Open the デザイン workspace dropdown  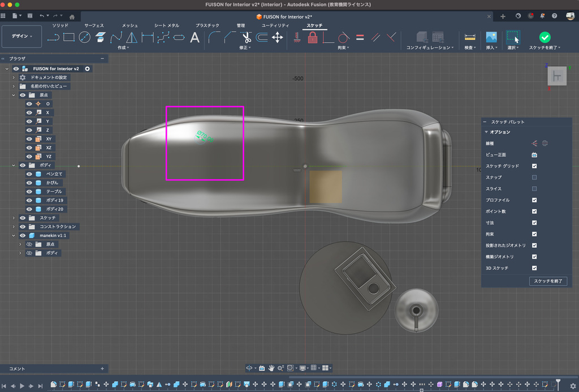click(x=22, y=36)
